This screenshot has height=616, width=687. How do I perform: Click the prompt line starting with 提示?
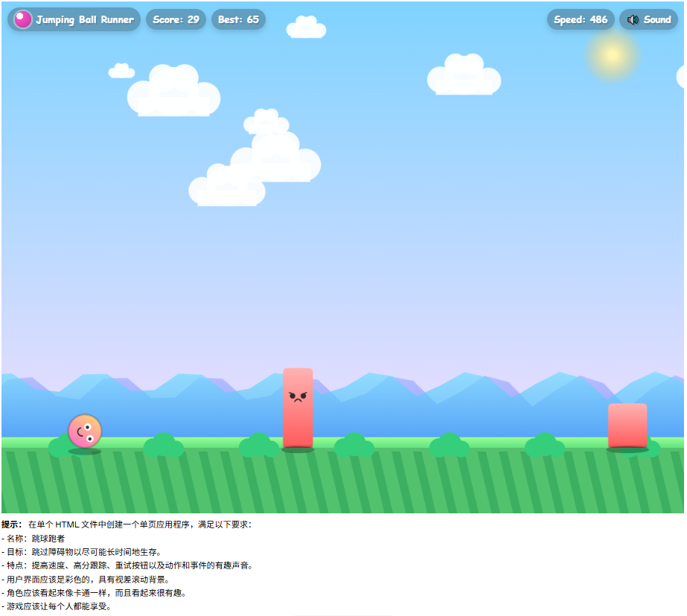coord(127,524)
